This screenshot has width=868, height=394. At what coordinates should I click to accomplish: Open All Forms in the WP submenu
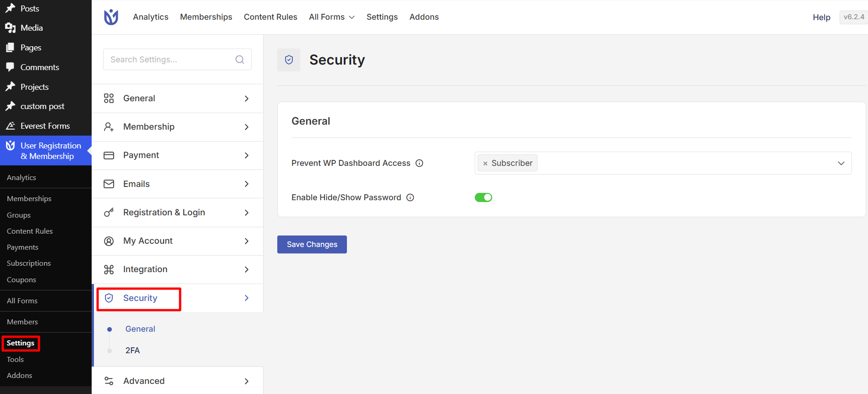point(22,301)
